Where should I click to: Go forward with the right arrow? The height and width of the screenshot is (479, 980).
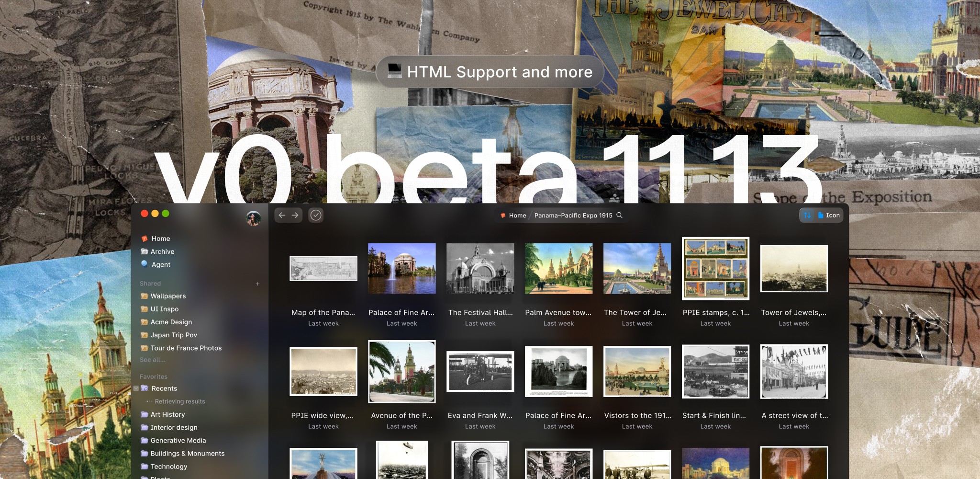pos(295,216)
